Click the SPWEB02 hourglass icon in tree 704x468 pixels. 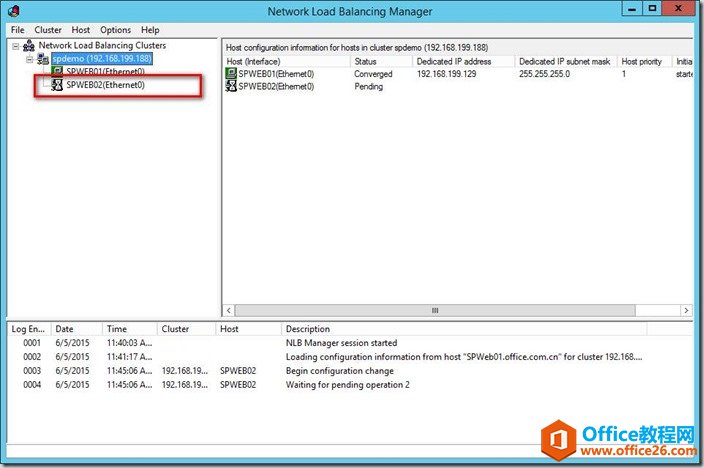(57, 84)
